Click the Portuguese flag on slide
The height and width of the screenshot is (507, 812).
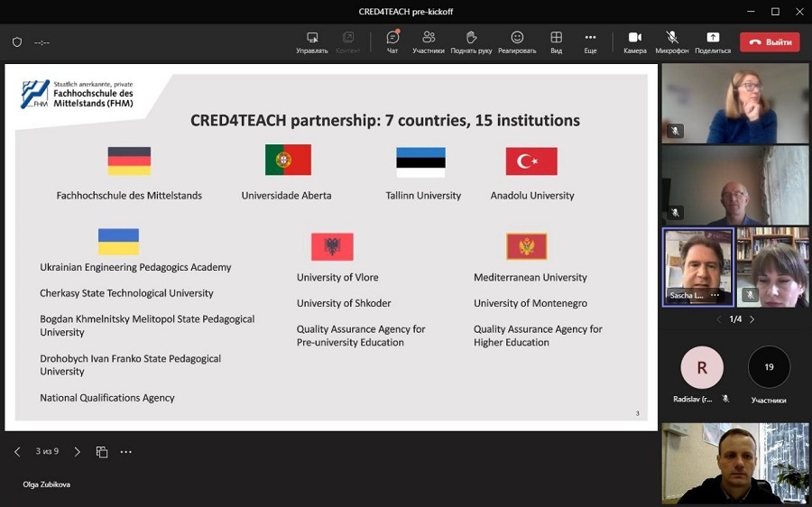(288, 160)
